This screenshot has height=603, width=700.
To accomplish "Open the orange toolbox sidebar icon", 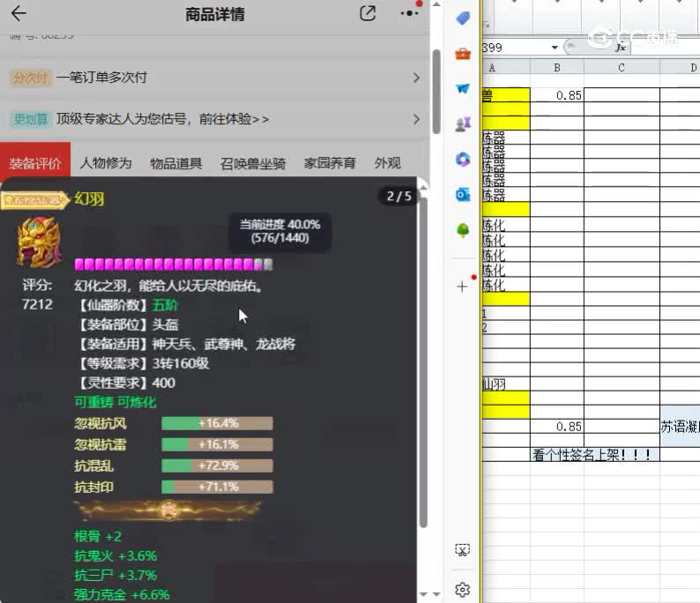I will (463, 54).
